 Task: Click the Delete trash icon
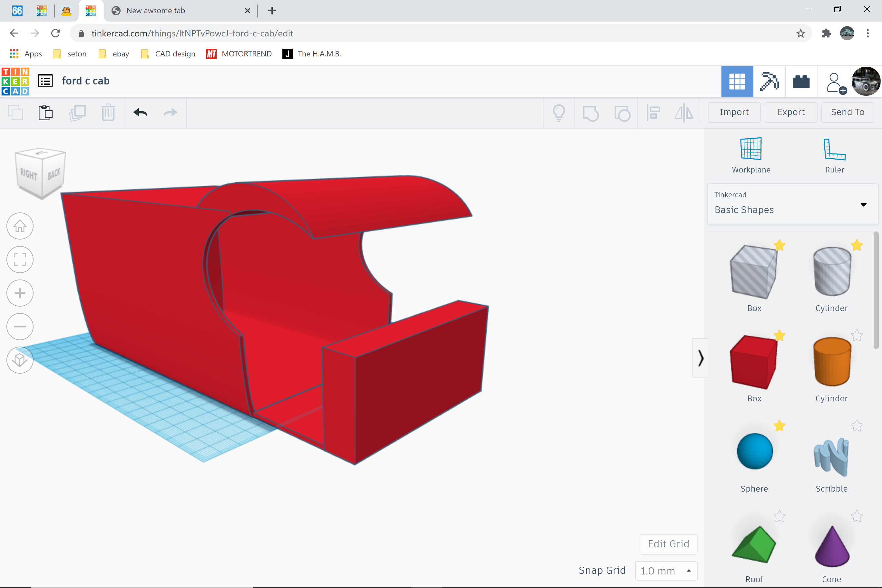point(108,113)
